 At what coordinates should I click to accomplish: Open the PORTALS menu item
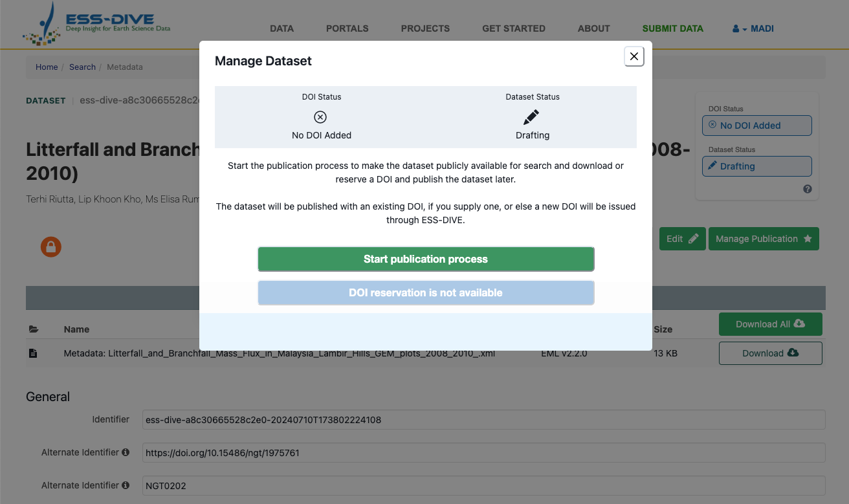pos(347,28)
